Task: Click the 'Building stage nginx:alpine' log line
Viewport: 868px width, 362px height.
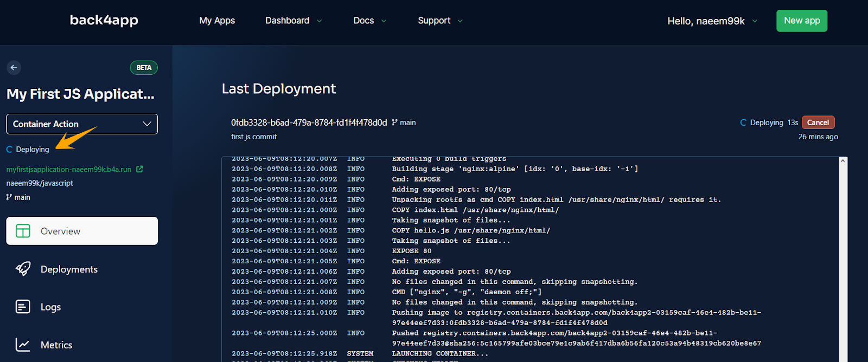Action: pyautogui.click(x=515, y=169)
